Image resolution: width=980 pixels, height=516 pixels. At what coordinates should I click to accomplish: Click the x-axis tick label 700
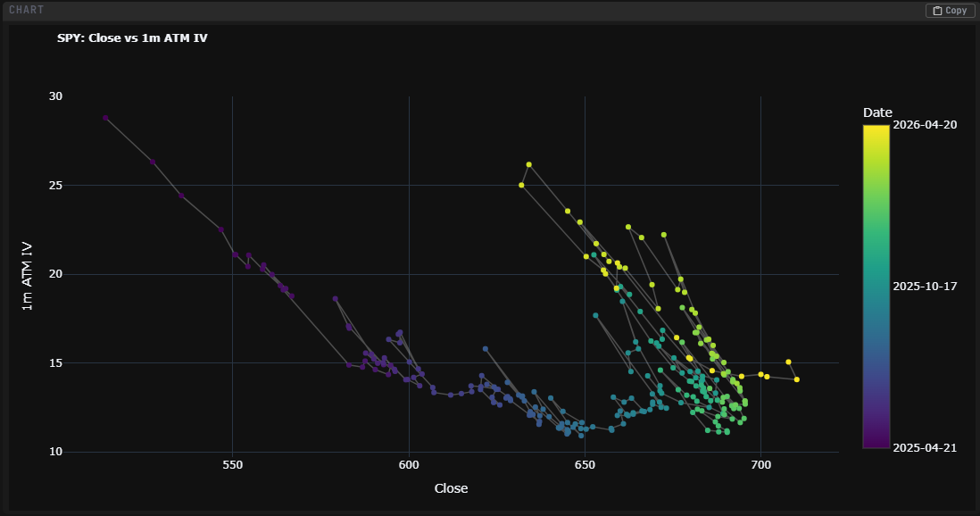pos(760,465)
